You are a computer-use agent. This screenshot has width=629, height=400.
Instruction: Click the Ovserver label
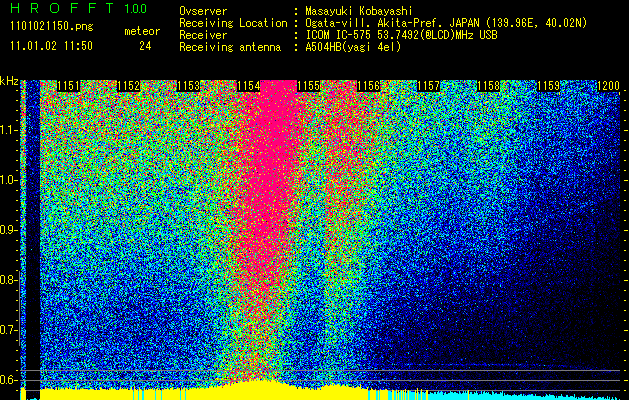tap(203, 11)
